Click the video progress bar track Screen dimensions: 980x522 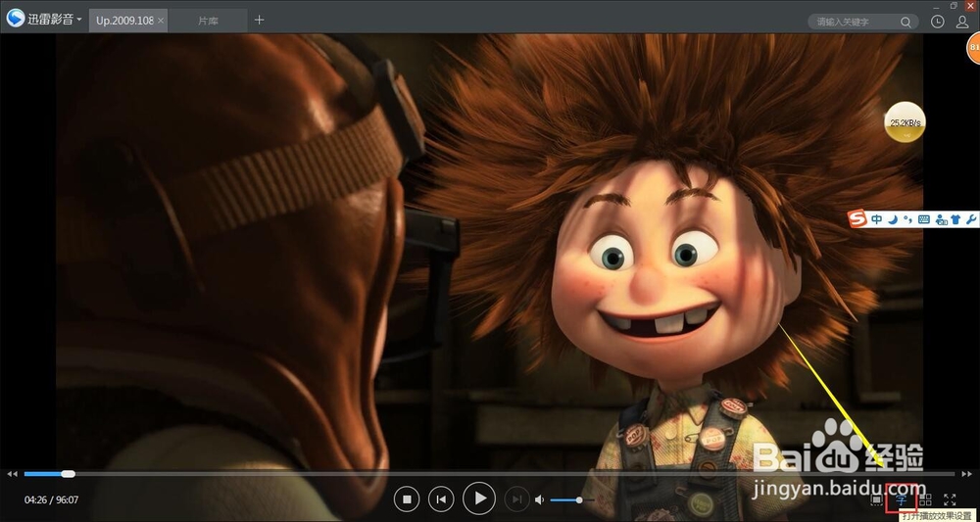click(489, 474)
